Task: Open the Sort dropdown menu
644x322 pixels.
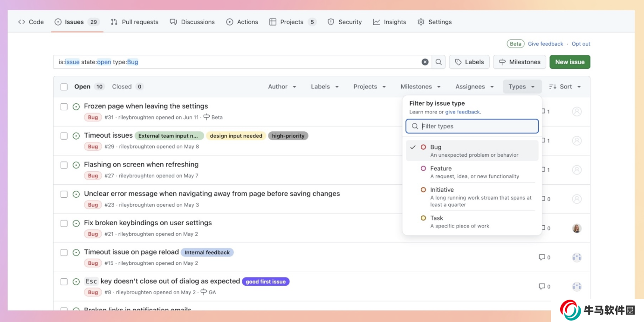Action: (565, 87)
